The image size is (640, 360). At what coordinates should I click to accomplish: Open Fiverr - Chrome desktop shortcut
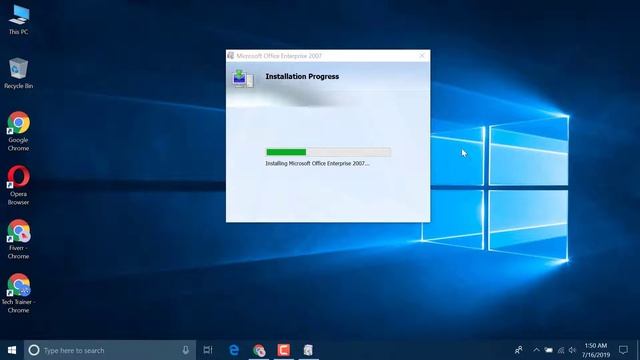click(18, 239)
